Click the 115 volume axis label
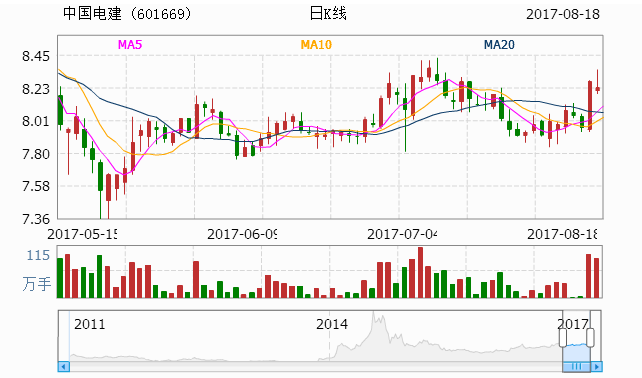Viewport: 642px width, 378px height. [x=38, y=256]
